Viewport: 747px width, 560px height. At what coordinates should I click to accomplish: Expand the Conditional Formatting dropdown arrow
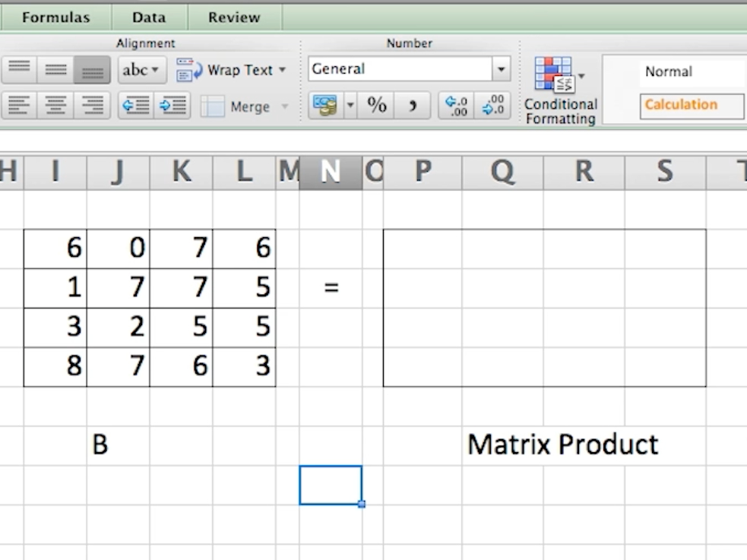tap(581, 76)
